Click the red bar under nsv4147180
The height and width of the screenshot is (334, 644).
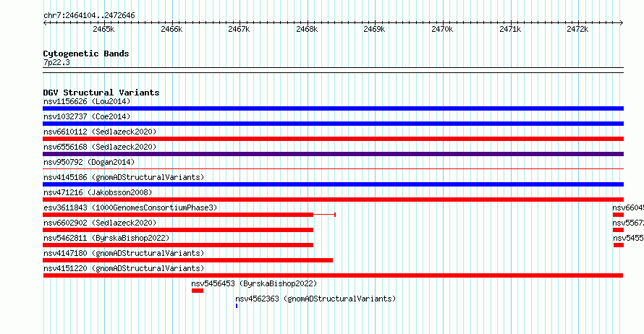point(187,260)
